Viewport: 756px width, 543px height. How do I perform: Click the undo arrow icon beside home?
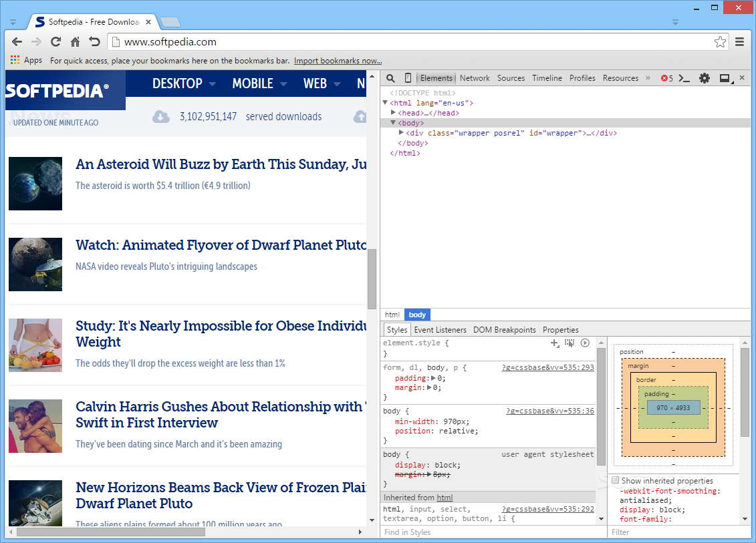[x=94, y=42]
